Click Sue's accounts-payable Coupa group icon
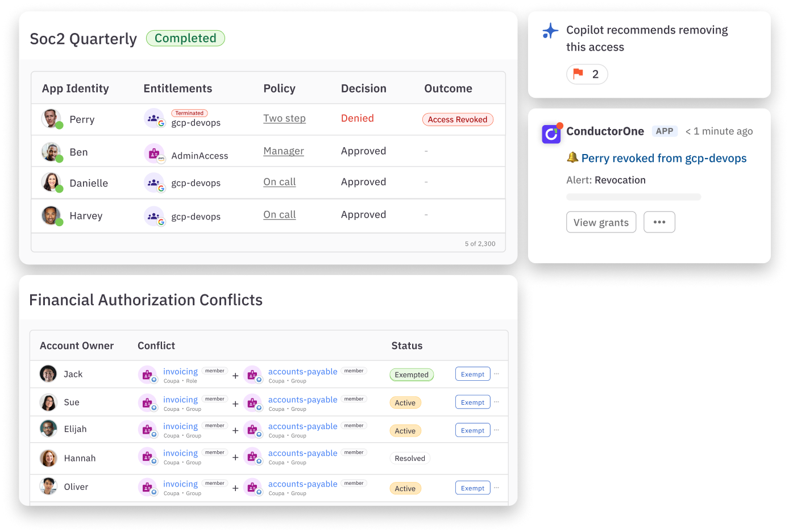This screenshot has height=532, width=789. (252, 404)
